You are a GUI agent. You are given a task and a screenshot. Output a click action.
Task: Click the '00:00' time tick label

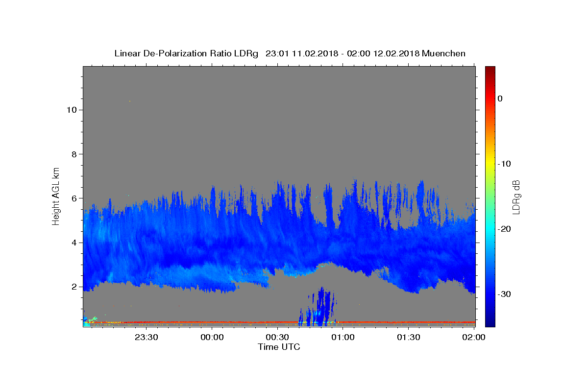coord(212,337)
